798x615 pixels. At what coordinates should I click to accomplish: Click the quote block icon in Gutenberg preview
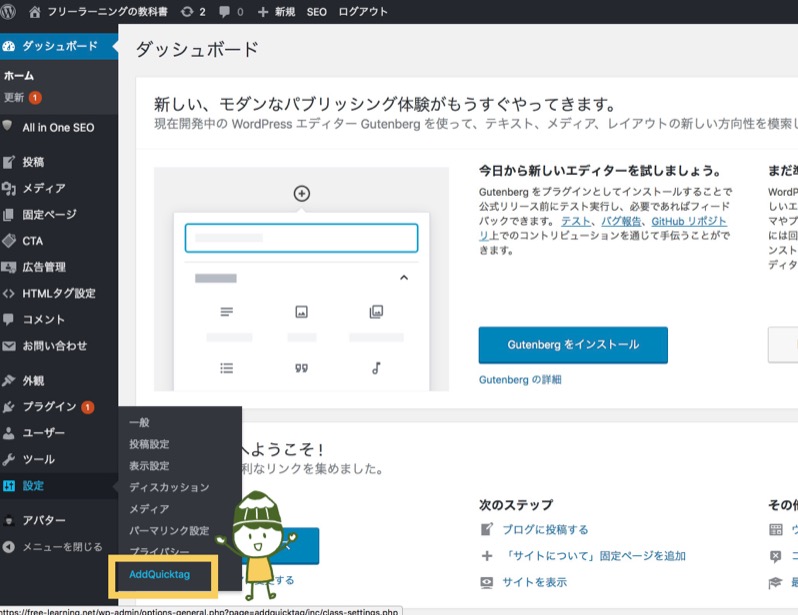point(301,368)
